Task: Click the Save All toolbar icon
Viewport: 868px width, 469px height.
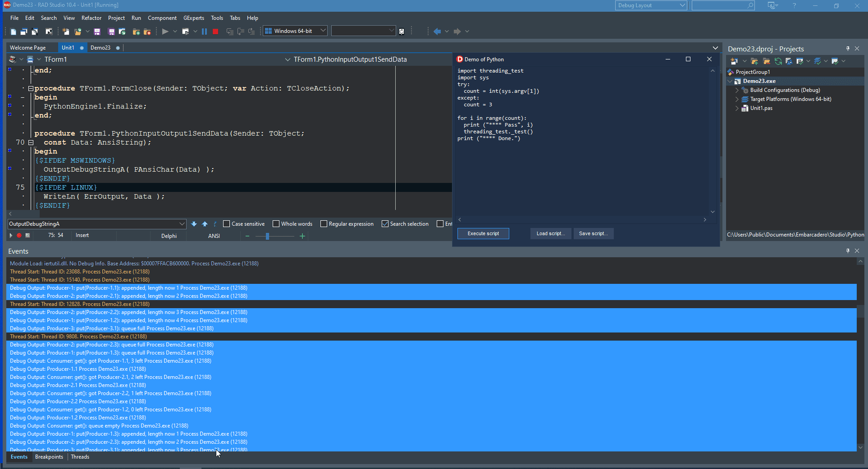Action: pos(111,32)
